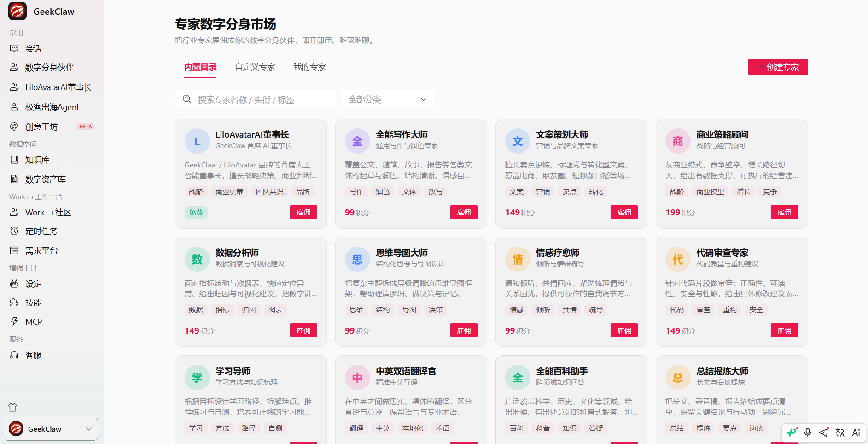Viewport: 868px width, 444px height.
Task: Open the 定时任务 clock icon
Action: [14, 231]
